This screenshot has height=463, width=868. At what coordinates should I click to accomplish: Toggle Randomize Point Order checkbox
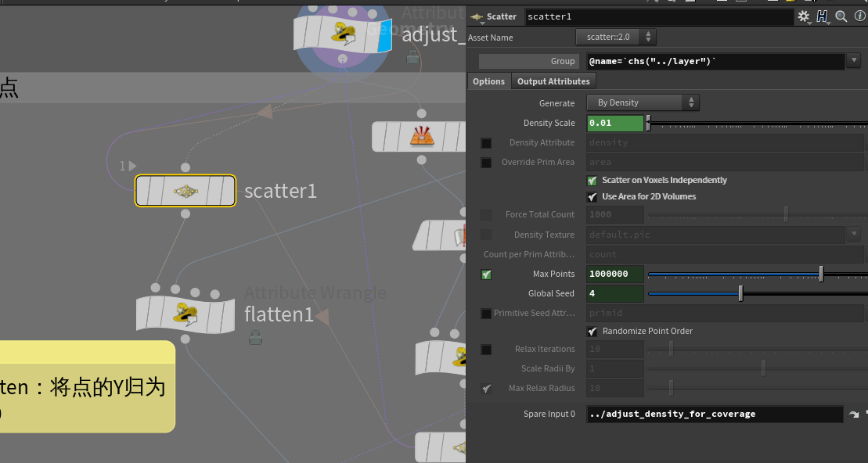592,332
